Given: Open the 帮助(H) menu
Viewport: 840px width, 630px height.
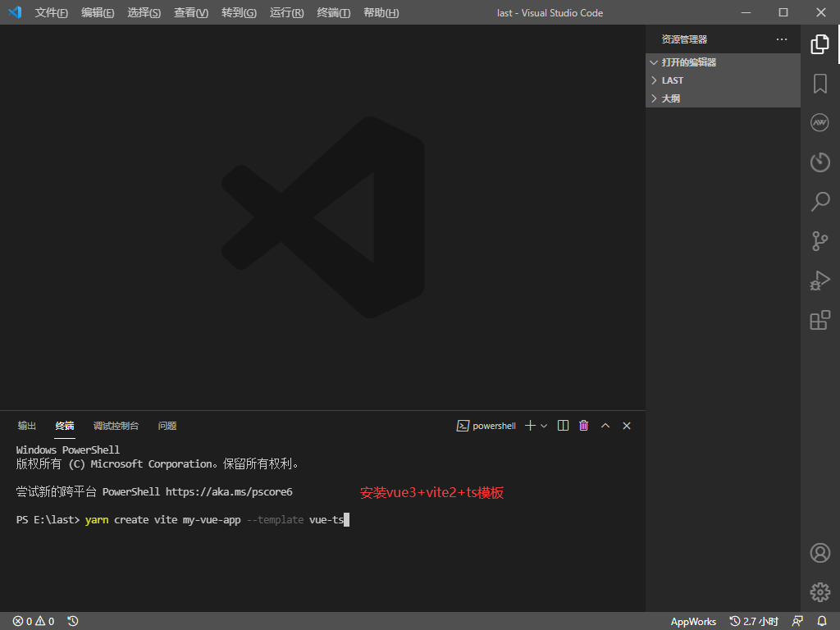Looking at the screenshot, I should tap(381, 12).
